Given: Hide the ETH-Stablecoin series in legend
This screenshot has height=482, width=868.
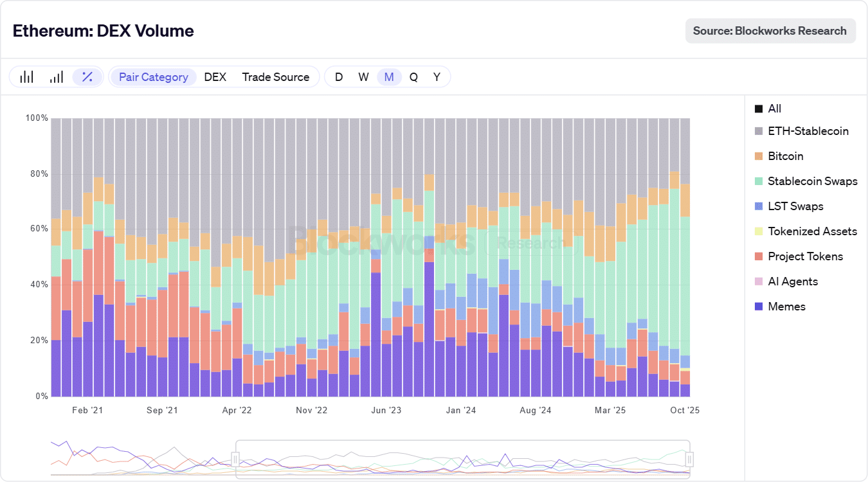Looking at the screenshot, I should [x=759, y=131].
